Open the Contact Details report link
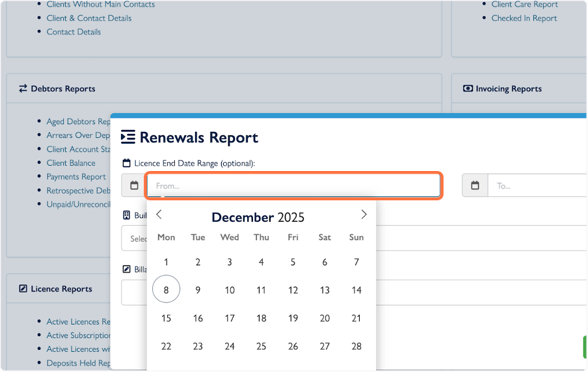Viewport: 588px width, 372px height. [x=73, y=32]
